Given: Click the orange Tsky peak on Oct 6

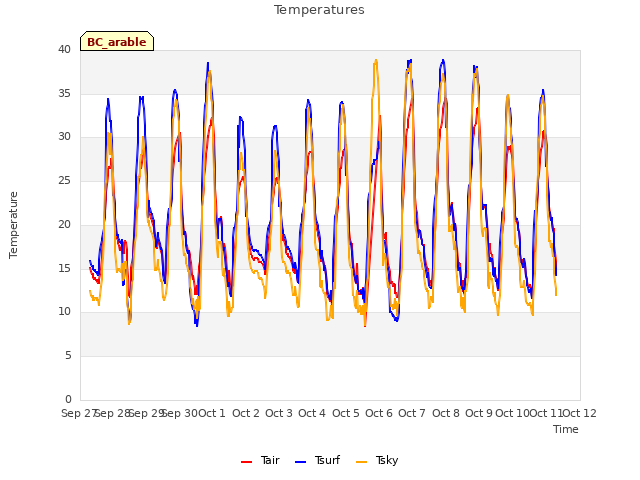Looking at the screenshot, I should click(376, 60).
